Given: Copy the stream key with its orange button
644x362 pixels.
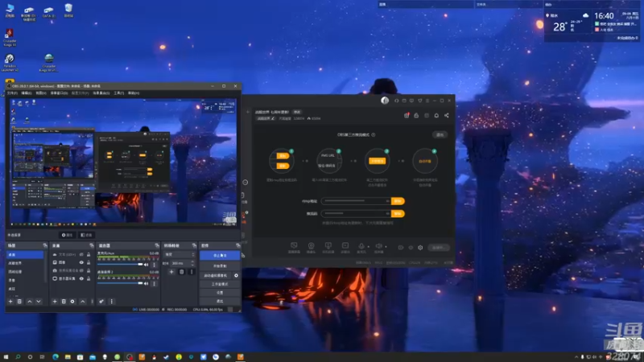Looking at the screenshot, I should click(398, 214).
